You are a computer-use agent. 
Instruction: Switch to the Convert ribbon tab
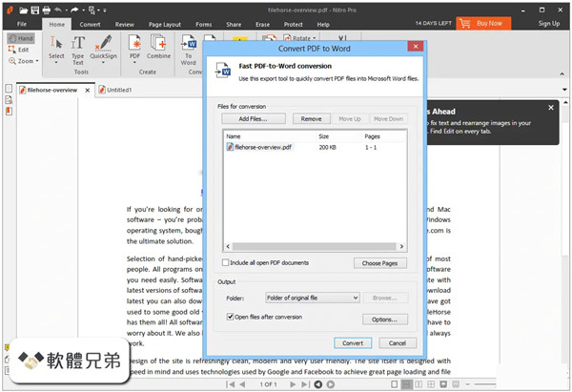[x=90, y=25]
